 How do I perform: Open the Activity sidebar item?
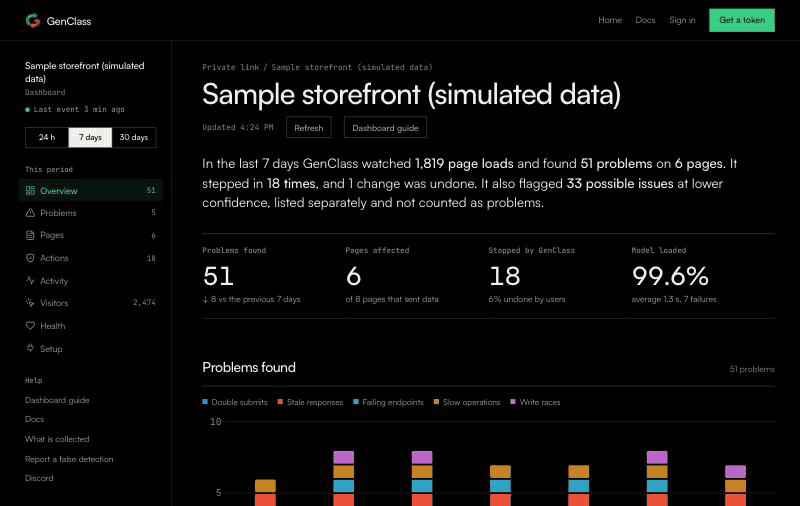[90, 281]
